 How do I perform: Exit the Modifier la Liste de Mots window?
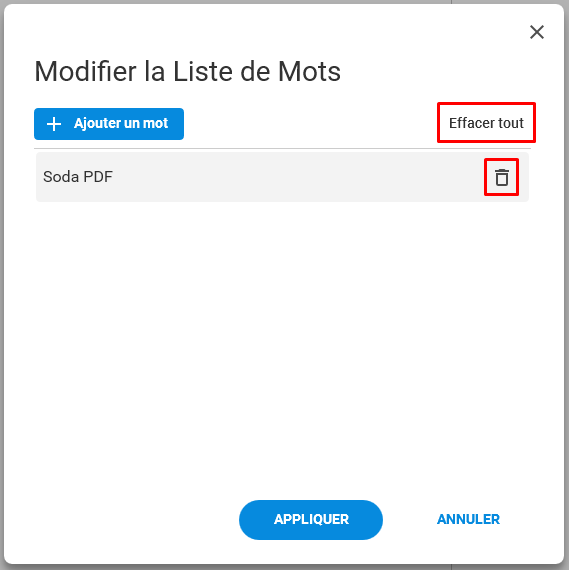tap(537, 32)
